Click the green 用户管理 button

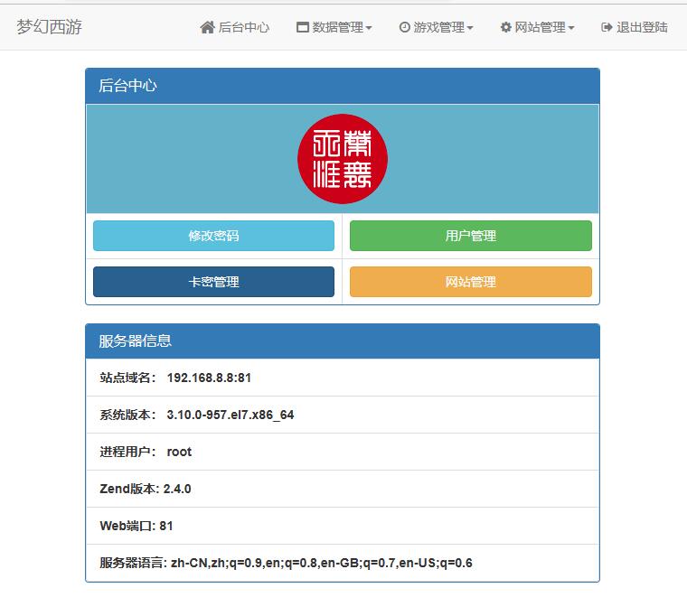(471, 236)
